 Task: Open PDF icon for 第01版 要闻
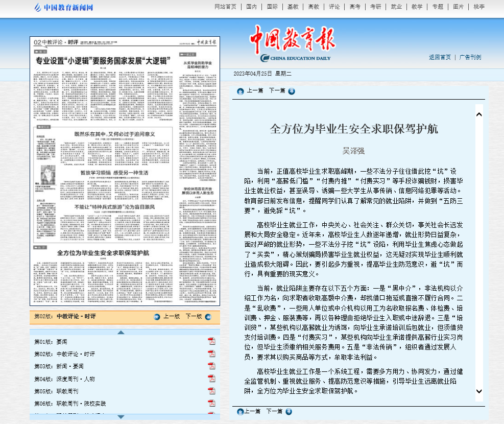click(x=211, y=341)
